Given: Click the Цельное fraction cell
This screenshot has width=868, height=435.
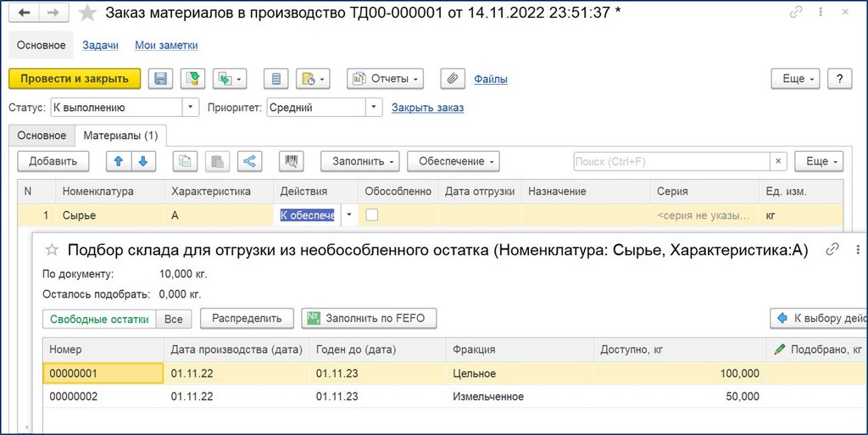Looking at the screenshot, I should (x=520, y=374).
